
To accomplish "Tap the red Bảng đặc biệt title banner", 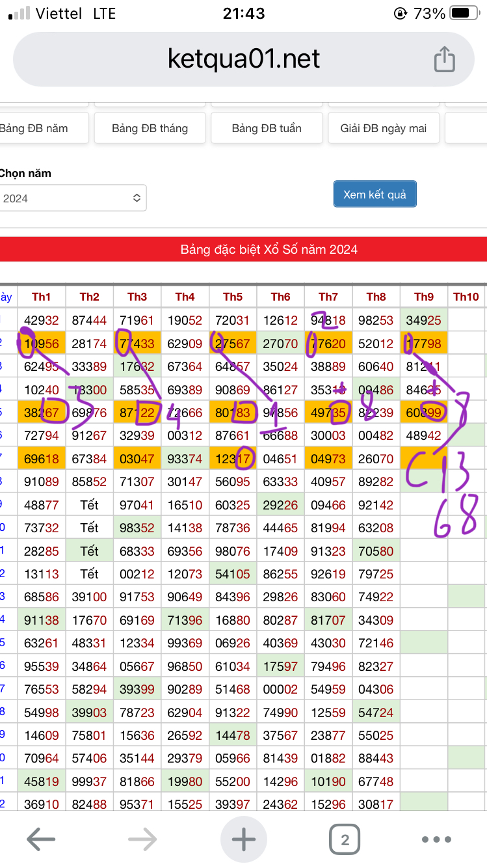I will [269, 249].
